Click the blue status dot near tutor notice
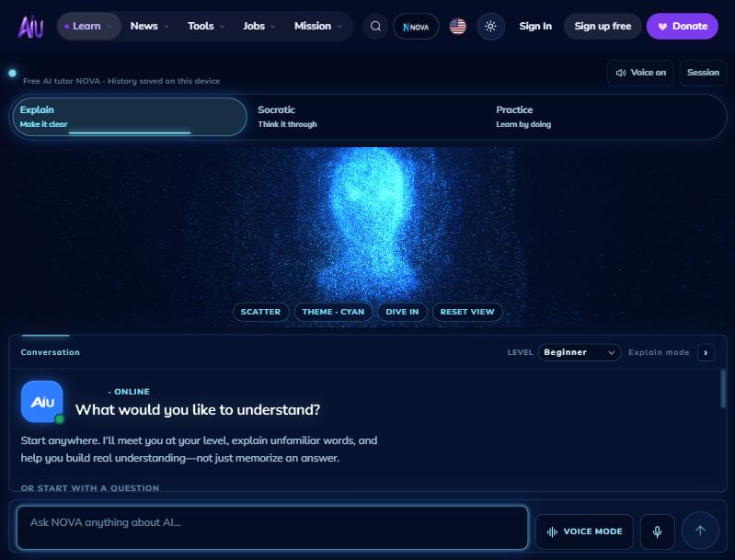The width and height of the screenshot is (735, 560). point(12,74)
